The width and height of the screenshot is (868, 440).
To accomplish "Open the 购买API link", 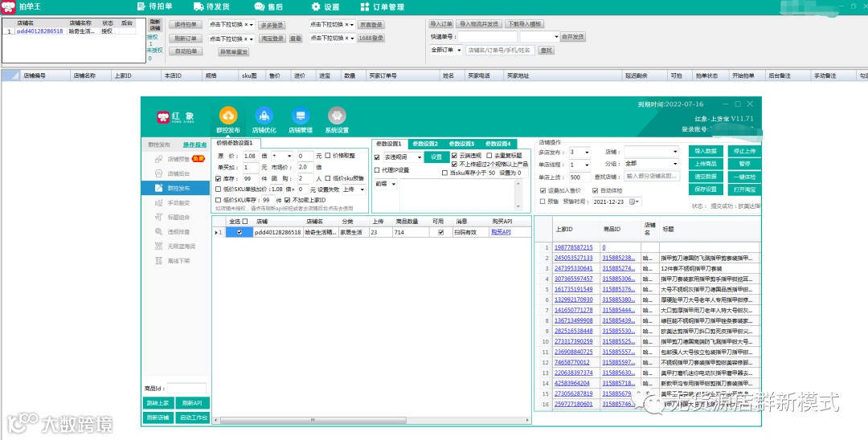I will click(501, 232).
